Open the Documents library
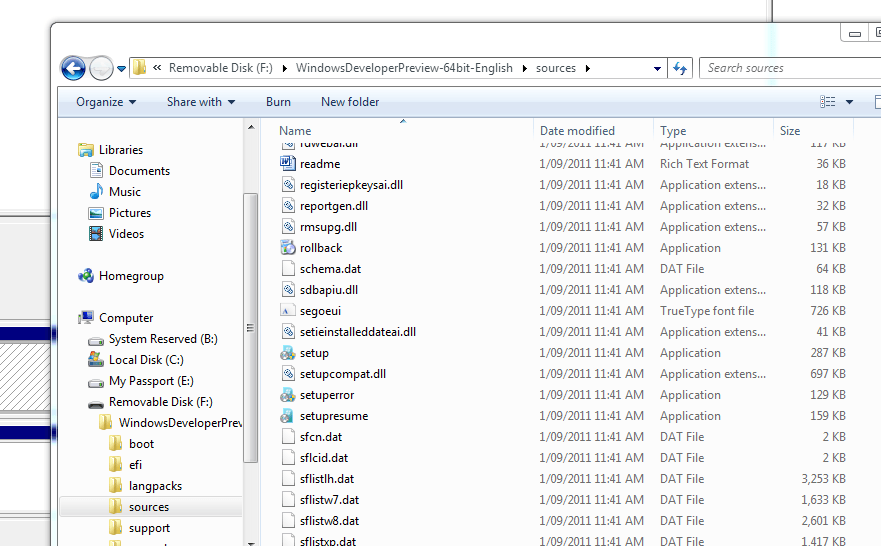Screen dimensions: 881x546 (x=139, y=171)
